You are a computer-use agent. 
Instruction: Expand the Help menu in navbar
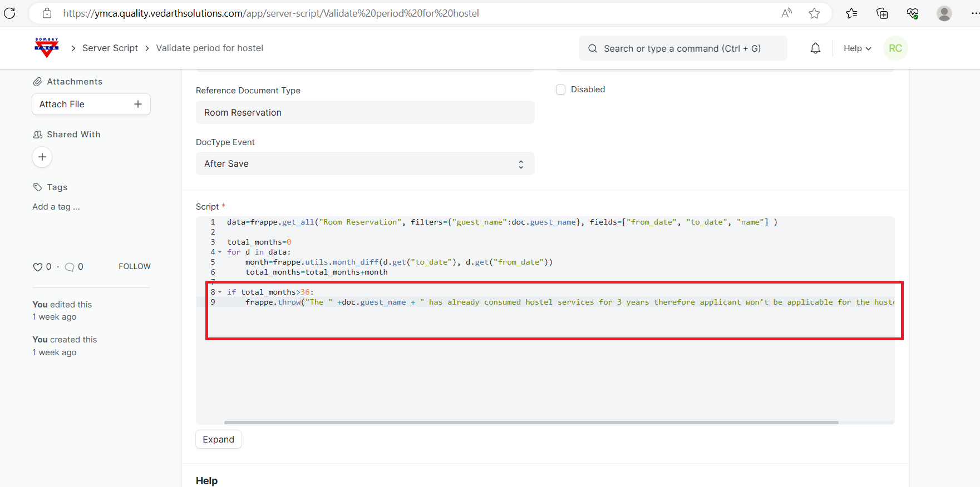pyautogui.click(x=857, y=48)
